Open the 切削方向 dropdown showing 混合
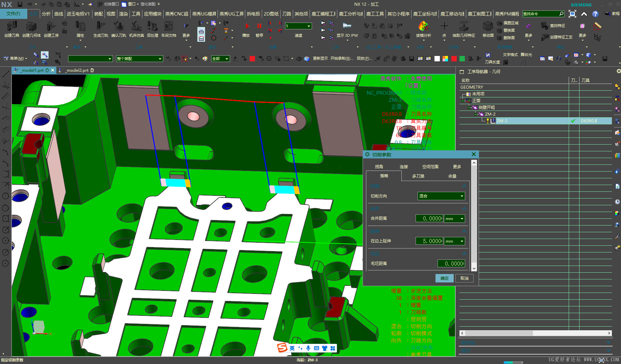The height and width of the screenshot is (364, 621). [441, 196]
